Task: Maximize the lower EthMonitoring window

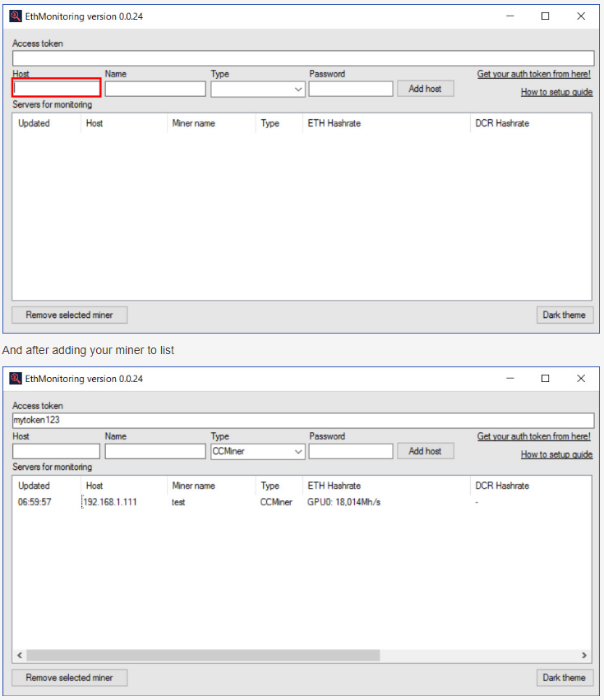Action: click(545, 379)
